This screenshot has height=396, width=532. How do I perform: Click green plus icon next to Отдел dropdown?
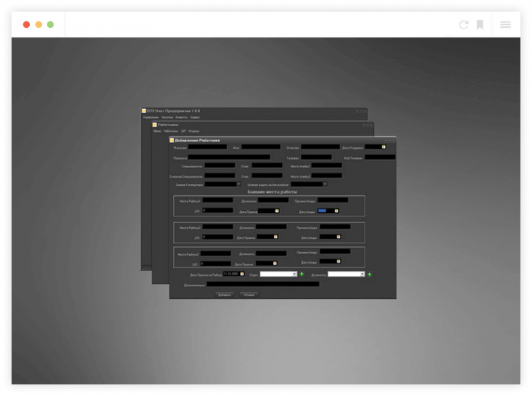point(302,274)
